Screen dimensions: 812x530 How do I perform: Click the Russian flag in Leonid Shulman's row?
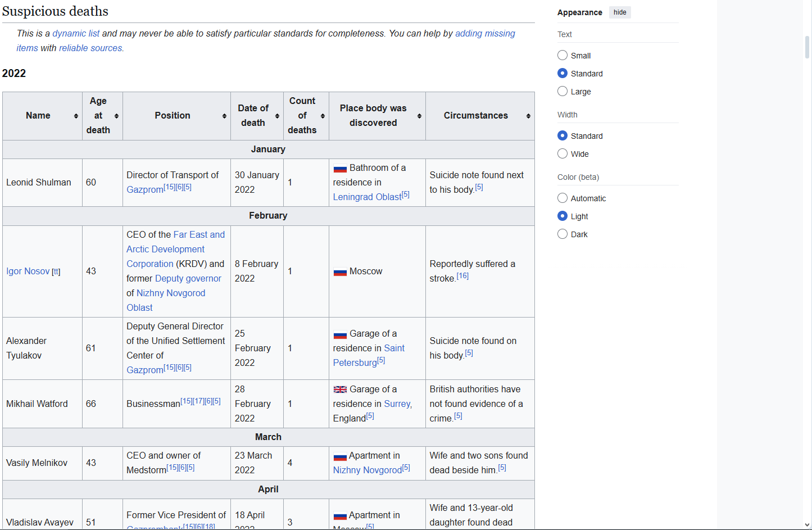(340, 169)
